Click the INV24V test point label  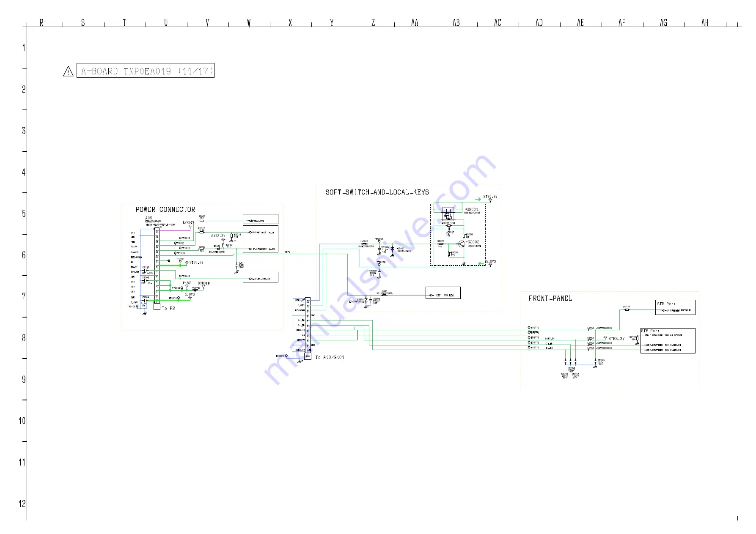pyautogui.click(x=188, y=222)
